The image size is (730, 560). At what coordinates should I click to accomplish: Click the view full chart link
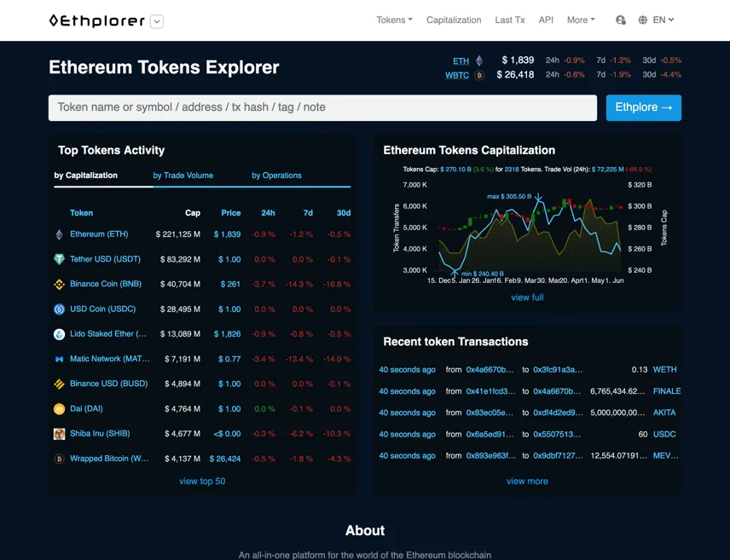click(x=527, y=297)
